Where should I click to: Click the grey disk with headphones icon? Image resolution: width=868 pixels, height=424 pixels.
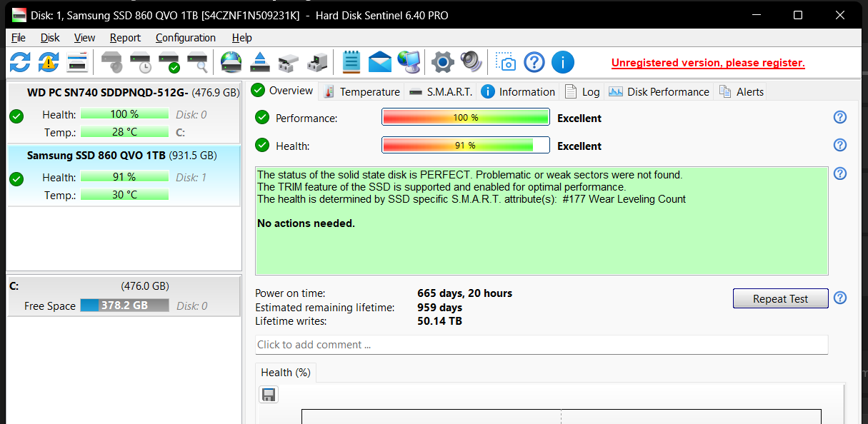pyautogui.click(x=111, y=62)
